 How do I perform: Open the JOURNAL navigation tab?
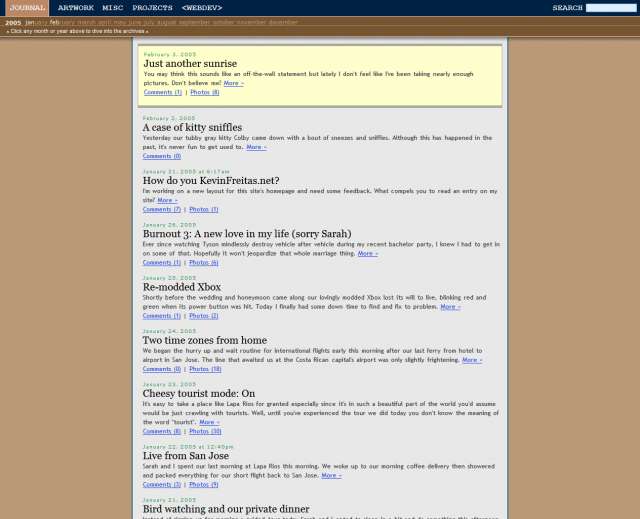[x=27, y=8]
